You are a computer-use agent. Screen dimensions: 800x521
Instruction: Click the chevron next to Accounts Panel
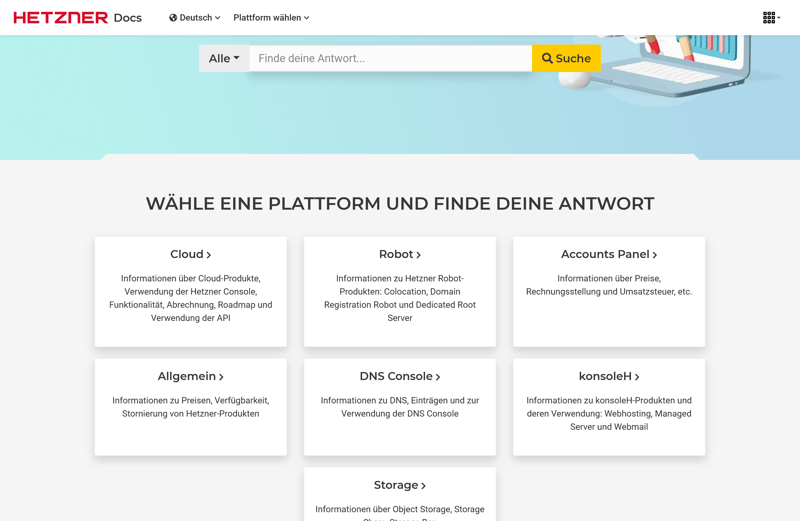tap(655, 256)
